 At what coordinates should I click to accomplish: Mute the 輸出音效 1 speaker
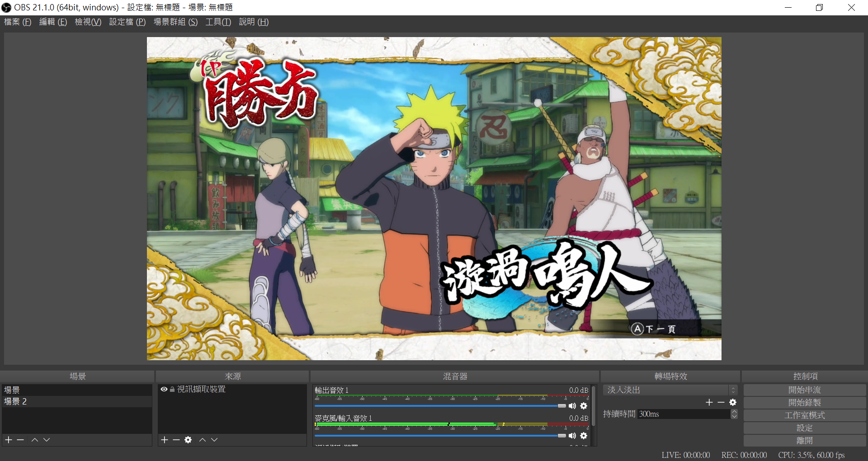pos(572,406)
